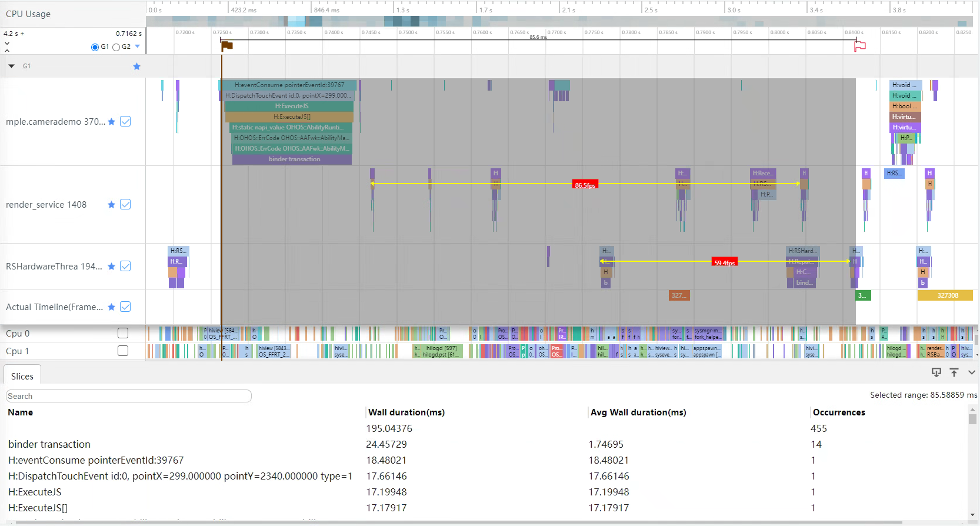Click the Search field in Slices panel
Screen dimensions: 980x526
point(129,397)
